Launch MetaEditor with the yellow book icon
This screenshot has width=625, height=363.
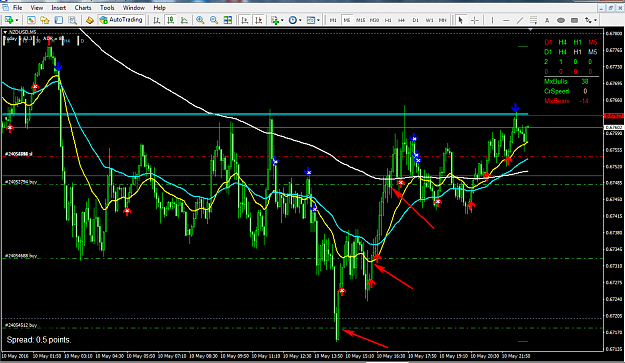click(90, 20)
